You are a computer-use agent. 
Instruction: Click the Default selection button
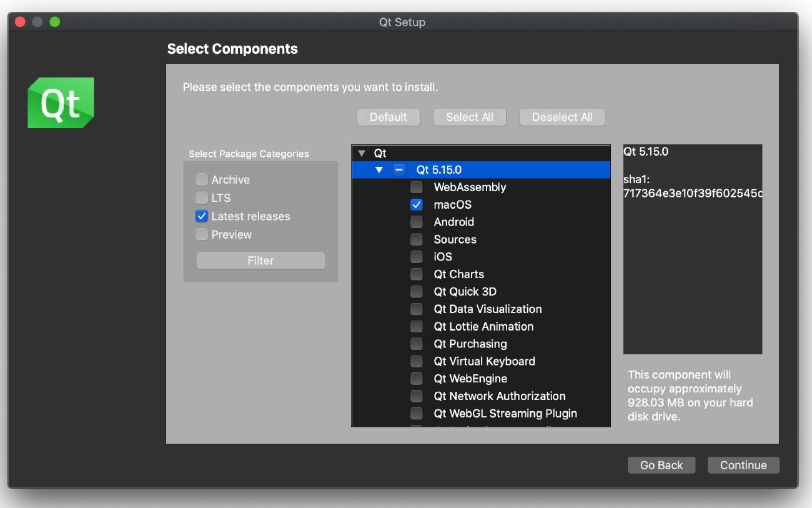coord(389,117)
